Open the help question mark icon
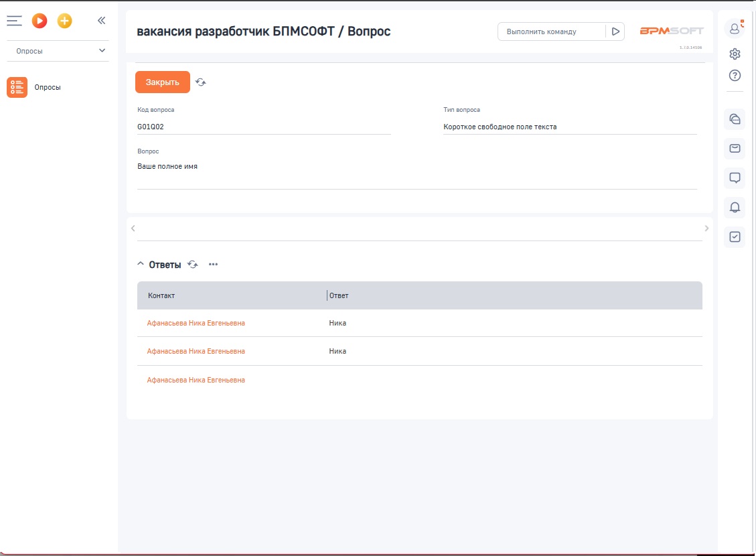Image resolution: width=756 pixels, height=556 pixels. click(x=735, y=75)
